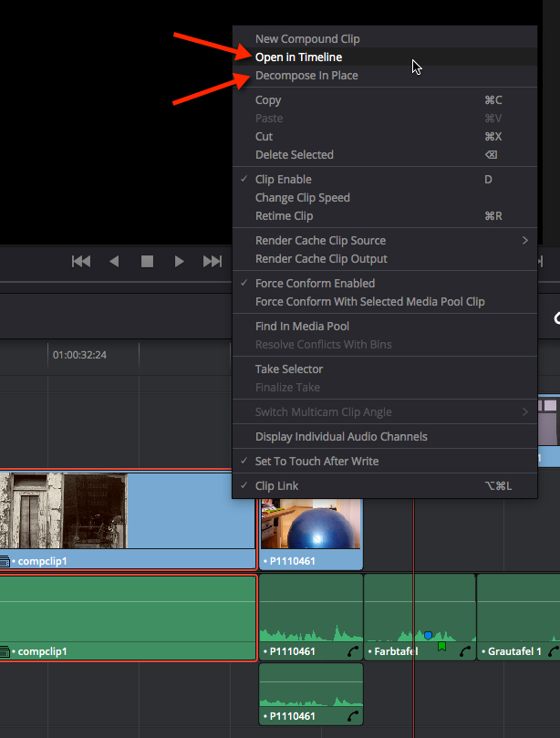Viewport: 560px width, 738px height.
Task: Click compound clip icon on compclip1 video
Action: (5, 561)
